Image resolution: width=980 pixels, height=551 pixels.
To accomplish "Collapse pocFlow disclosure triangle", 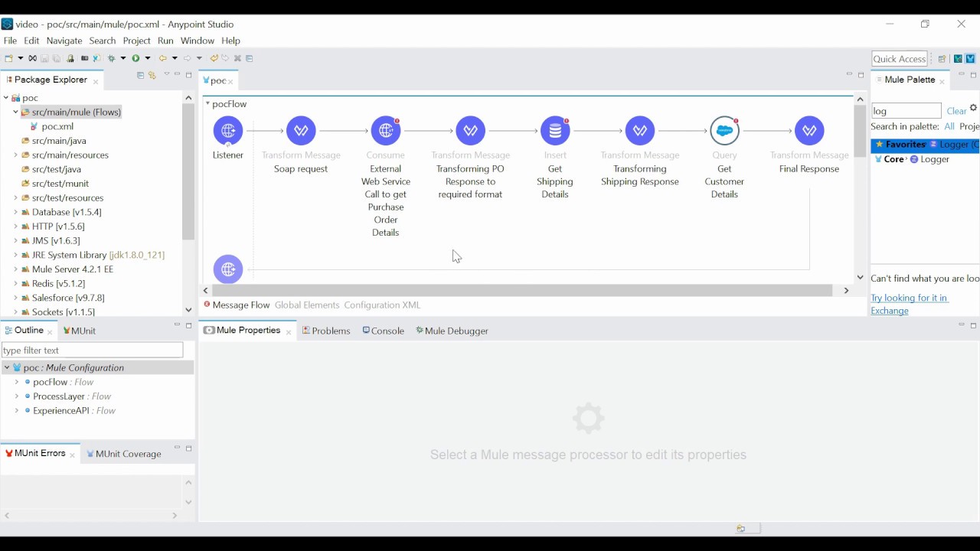I will 207,104.
